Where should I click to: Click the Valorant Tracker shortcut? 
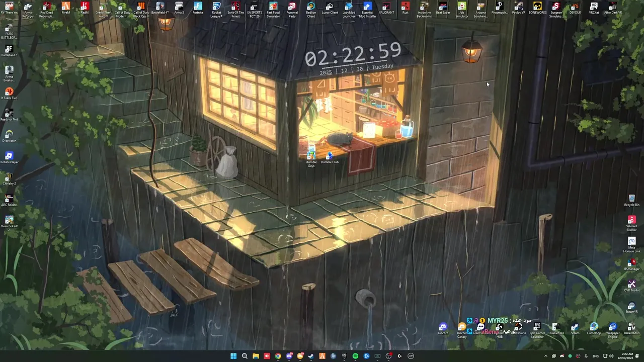[632, 224]
